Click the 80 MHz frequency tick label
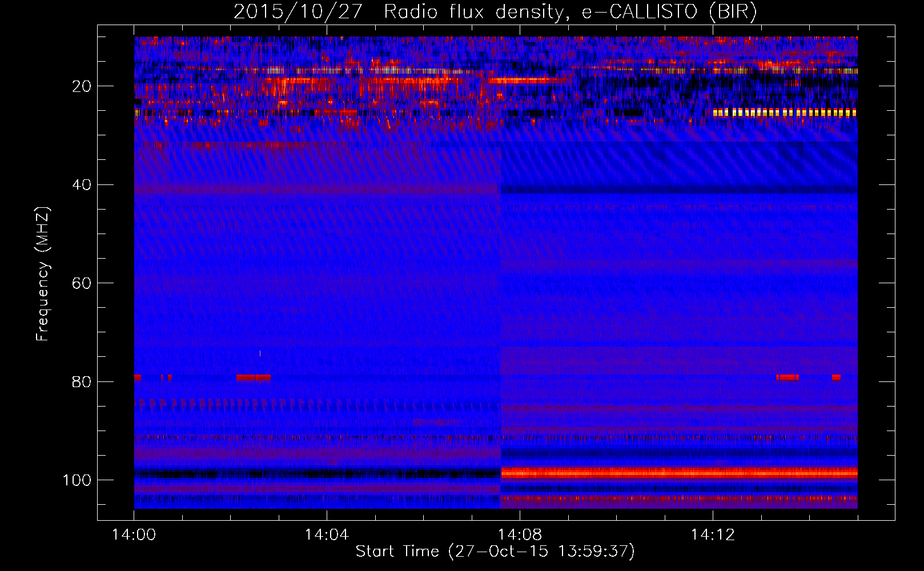The image size is (924, 571). [x=82, y=381]
